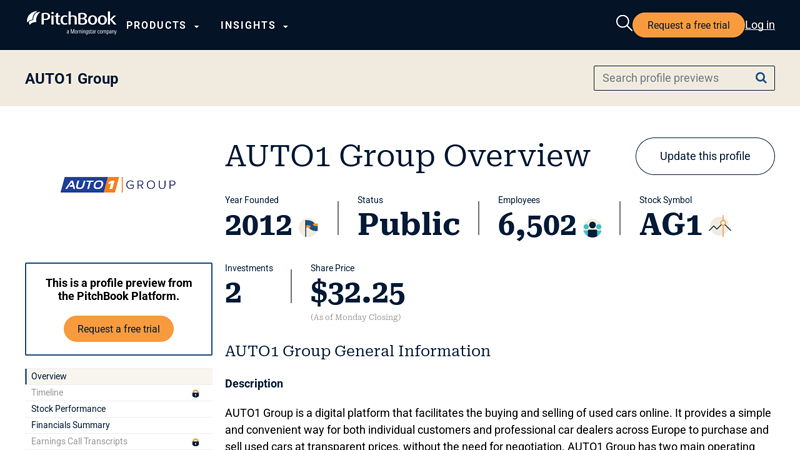Open the Log in link
The width and height of the screenshot is (800, 450).
(x=760, y=25)
